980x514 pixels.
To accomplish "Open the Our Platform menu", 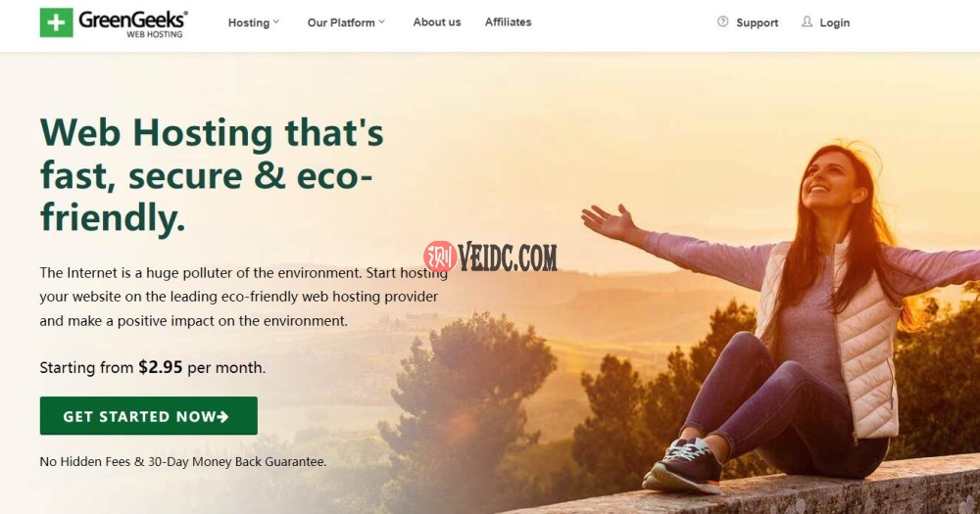I will (341, 23).
